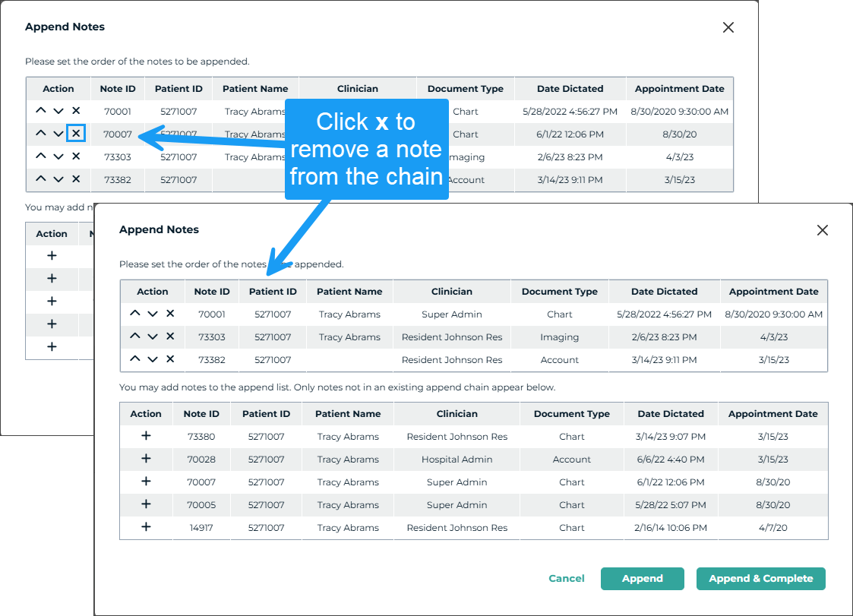Image resolution: width=853 pixels, height=616 pixels.
Task: Move note 73303 up in front dialog
Action: click(135, 336)
